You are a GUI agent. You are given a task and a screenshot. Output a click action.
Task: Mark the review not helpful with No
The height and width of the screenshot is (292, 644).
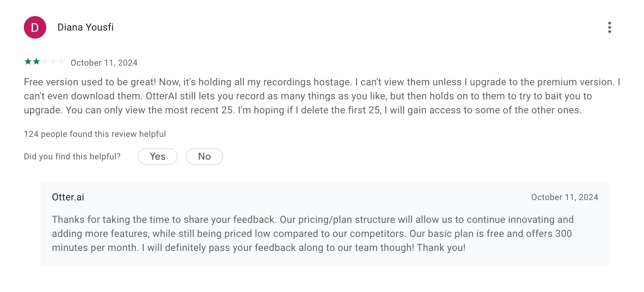point(205,157)
